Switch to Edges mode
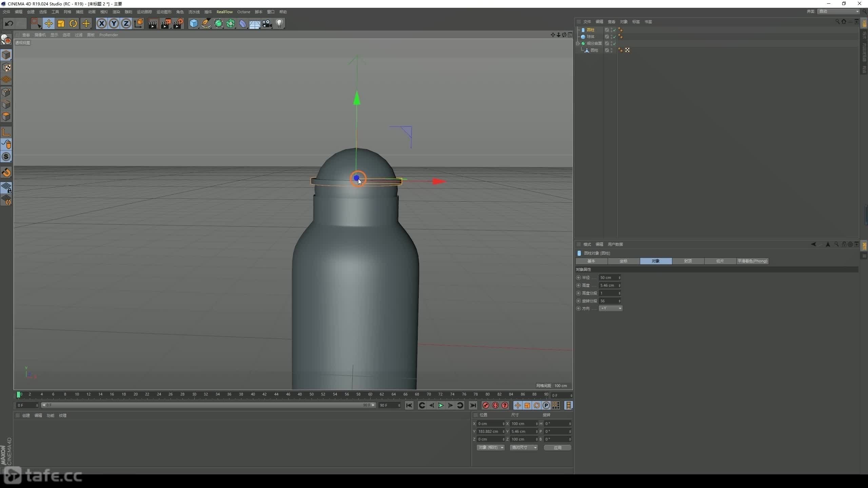The width and height of the screenshot is (868, 488). click(x=6, y=104)
